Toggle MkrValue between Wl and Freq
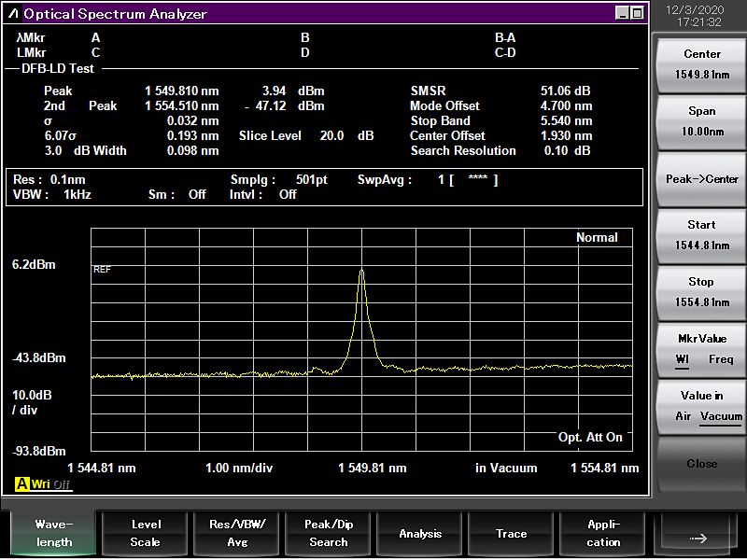 click(701, 349)
